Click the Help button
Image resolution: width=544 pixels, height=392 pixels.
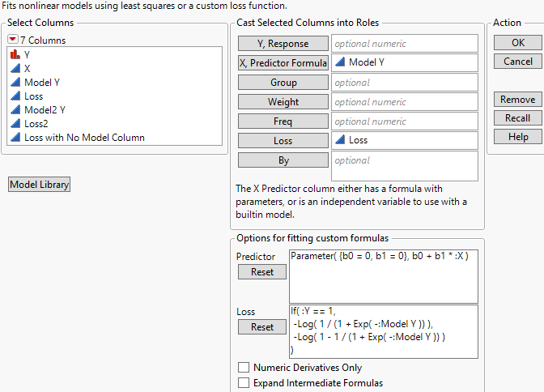tap(517, 137)
